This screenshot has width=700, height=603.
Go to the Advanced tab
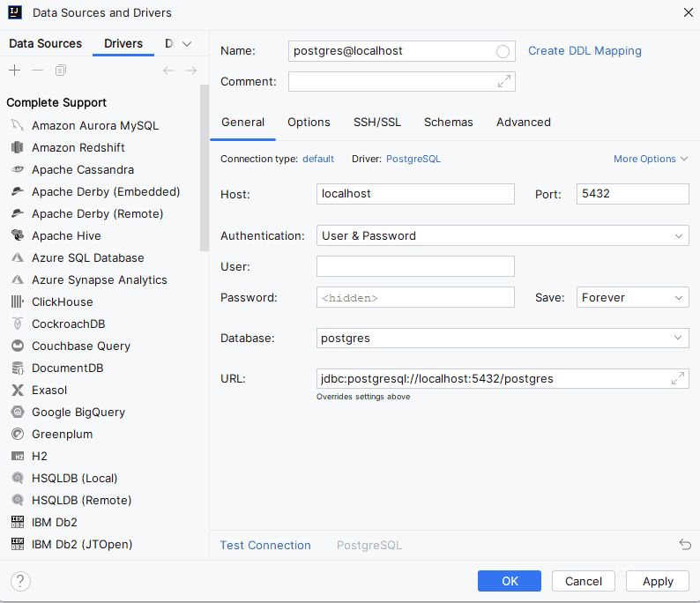[x=523, y=123]
